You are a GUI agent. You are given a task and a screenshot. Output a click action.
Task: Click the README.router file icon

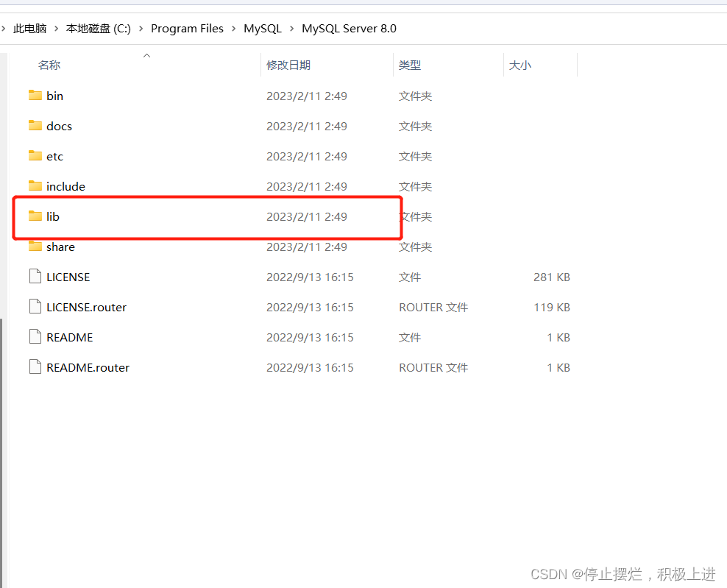click(x=35, y=366)
